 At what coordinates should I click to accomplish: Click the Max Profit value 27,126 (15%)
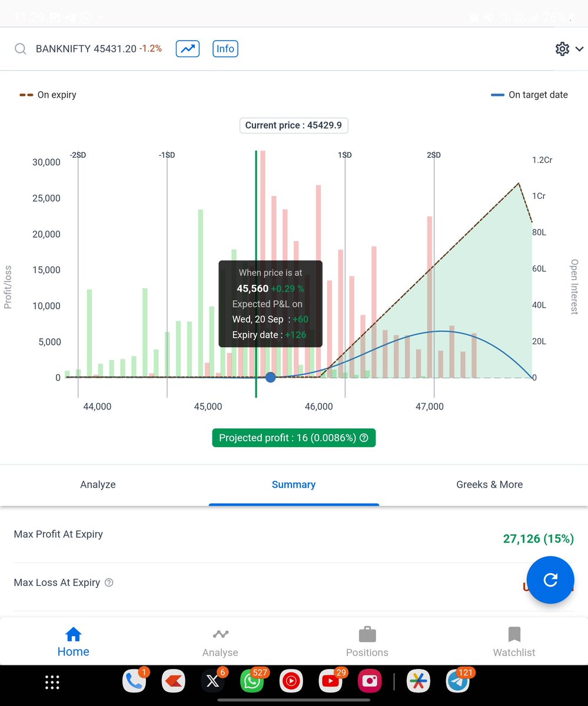click(x=538, y=538)
